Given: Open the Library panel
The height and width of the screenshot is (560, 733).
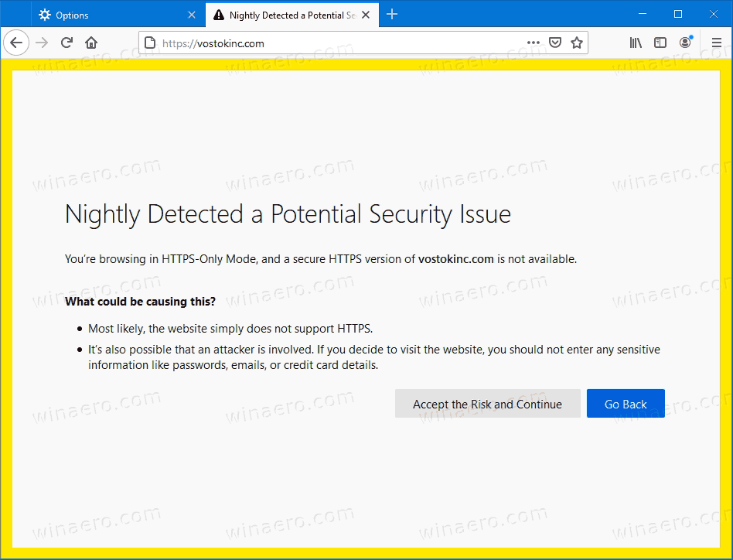Looking at the screenshot, I should pos(636,43).
